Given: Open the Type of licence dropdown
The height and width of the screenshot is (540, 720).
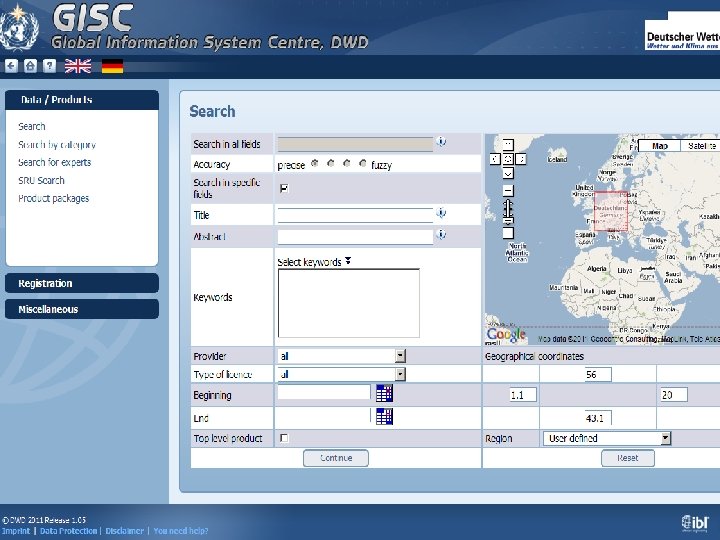Looking at the screenshot, I should coord(400,374).
